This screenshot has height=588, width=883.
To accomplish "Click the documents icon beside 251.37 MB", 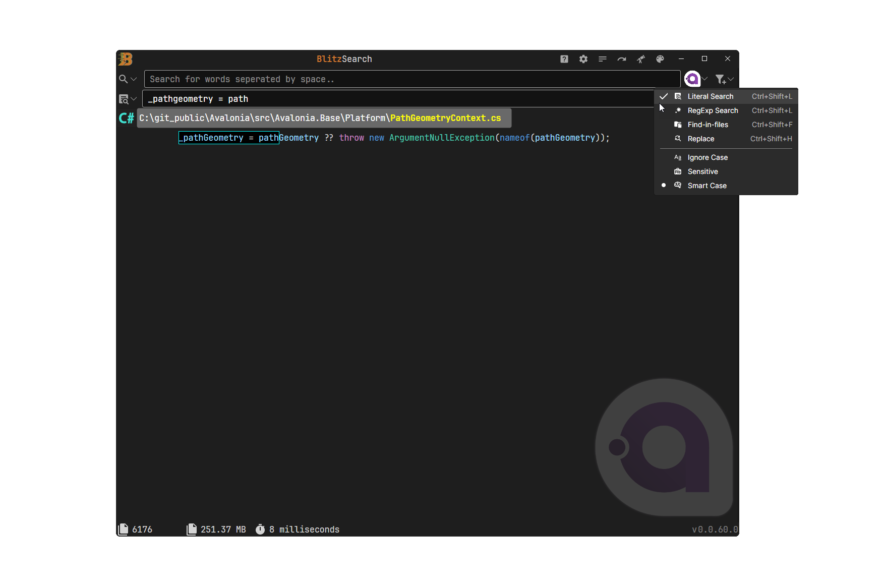I will pyautogui.click(x=192, y=529).
